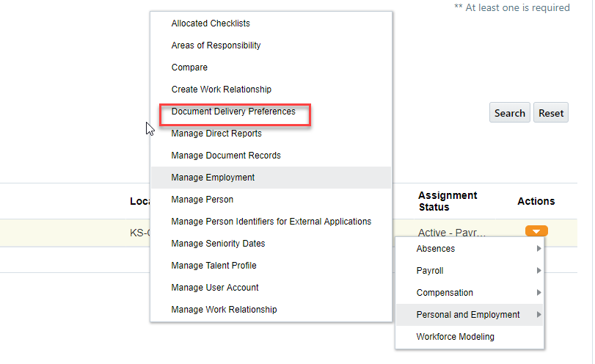Select Manage Person menu item
This screenshot has height=364, width=595.
point(202,200)
